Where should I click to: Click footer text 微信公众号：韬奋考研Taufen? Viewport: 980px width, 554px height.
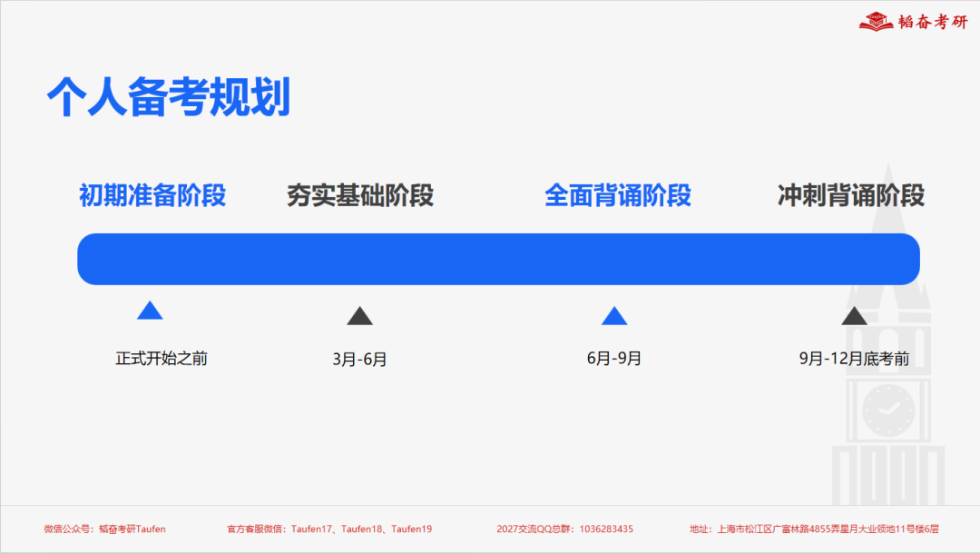point(104,529)
